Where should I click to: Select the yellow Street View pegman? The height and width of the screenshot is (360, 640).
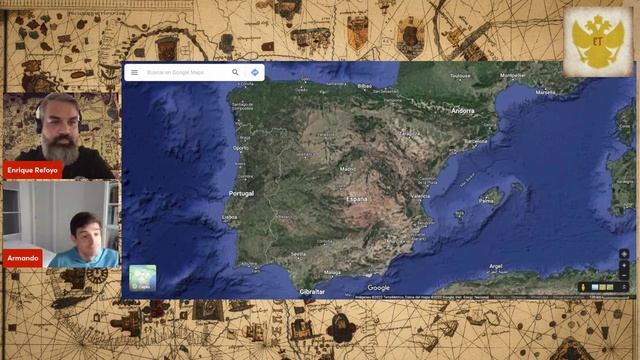(x=583, y=287)
